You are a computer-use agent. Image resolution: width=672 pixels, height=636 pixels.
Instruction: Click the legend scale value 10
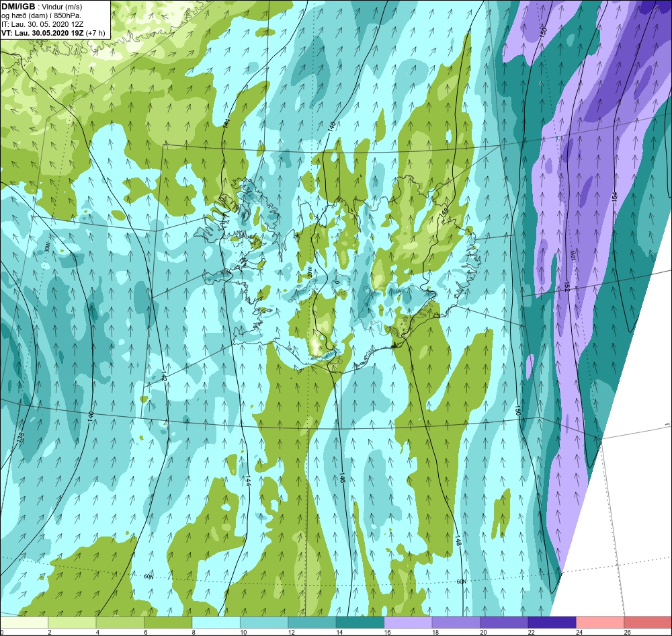pos(243,632)
